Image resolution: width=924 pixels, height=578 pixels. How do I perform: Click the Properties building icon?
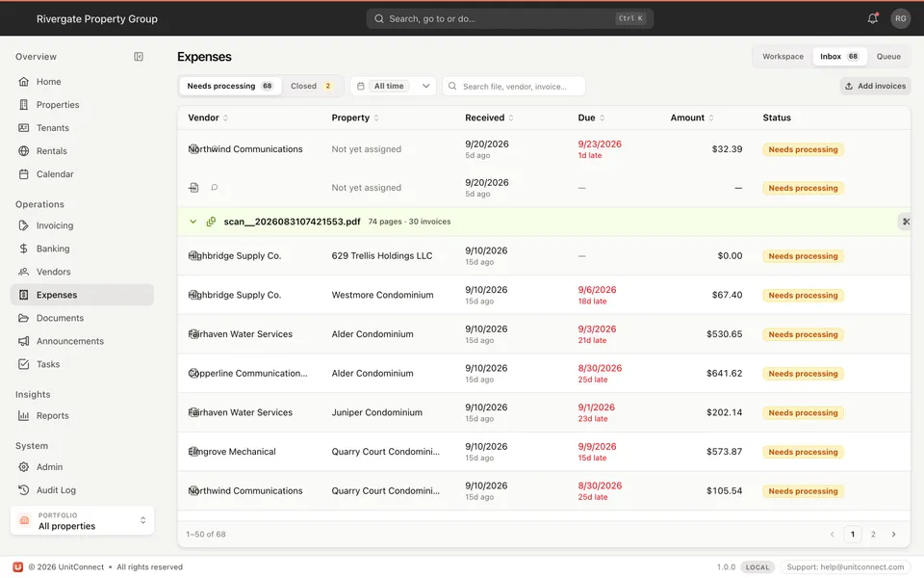click(x=23, y=104)
